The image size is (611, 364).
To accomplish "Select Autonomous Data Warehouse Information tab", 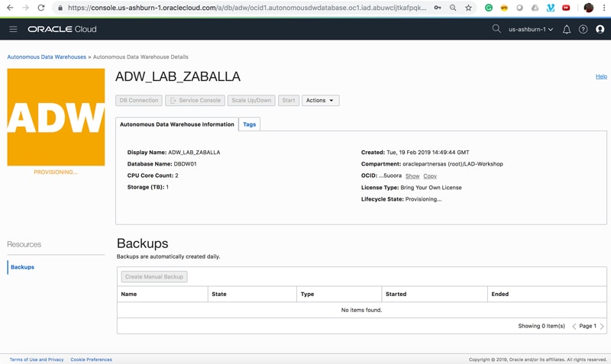I will 177,124.
